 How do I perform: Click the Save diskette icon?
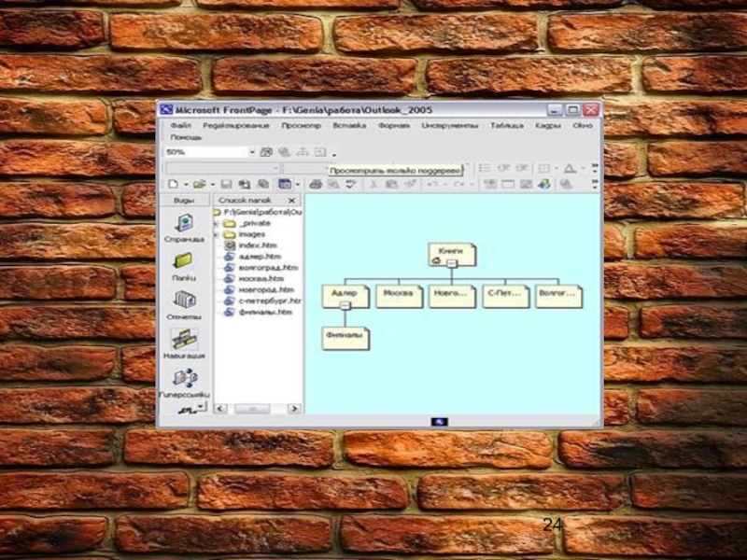click(227, 184)
